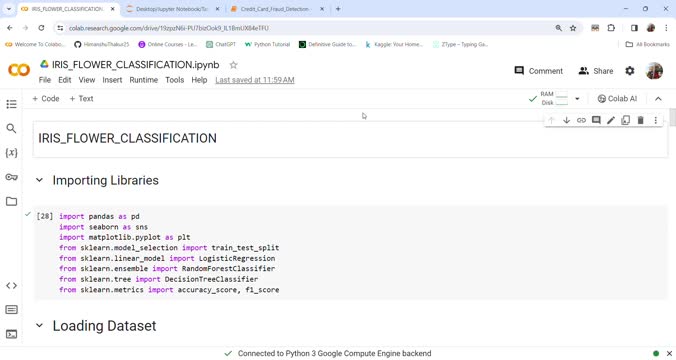This screenshot has height=360, width=676.
Task: Open Last saved at 11:59 AM link
Action: [255, 80]
